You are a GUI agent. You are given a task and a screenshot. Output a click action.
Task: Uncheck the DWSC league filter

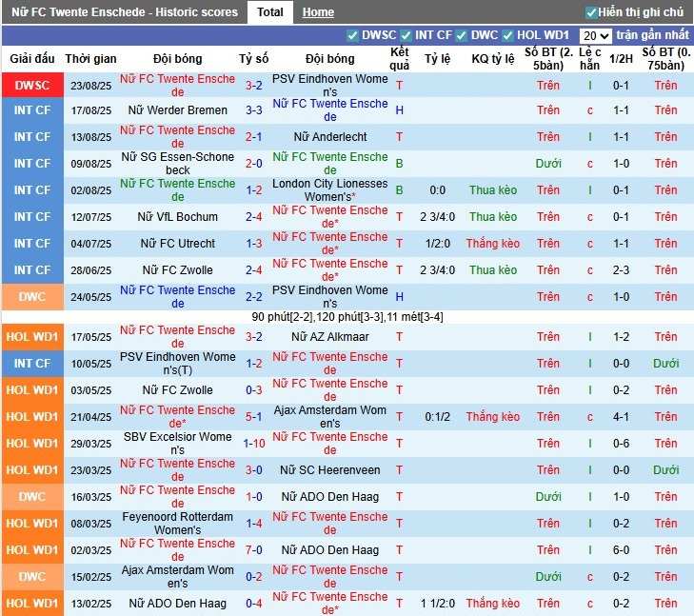[352, 35]
